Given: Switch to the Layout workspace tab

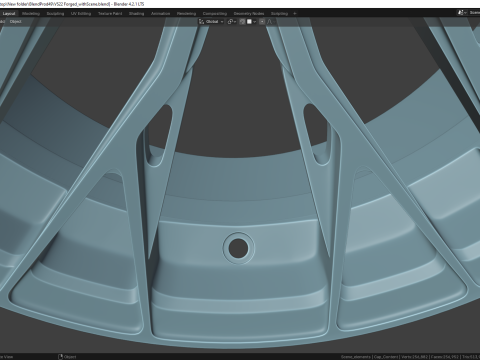Looking at the screenshot, I should click(9, 14).
